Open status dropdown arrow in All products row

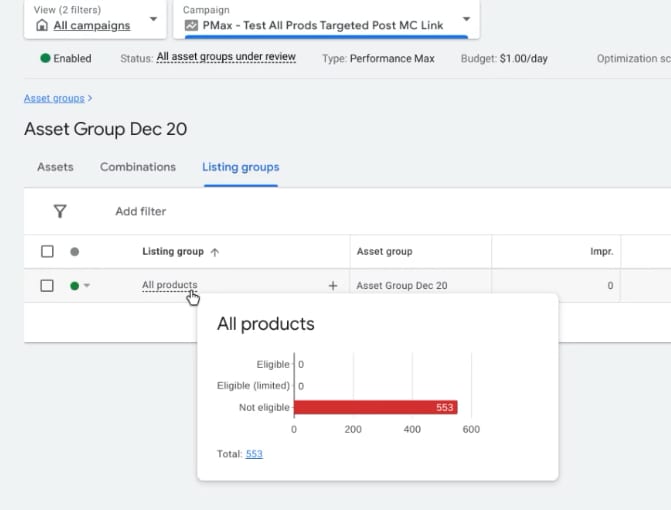coord(87,286)
